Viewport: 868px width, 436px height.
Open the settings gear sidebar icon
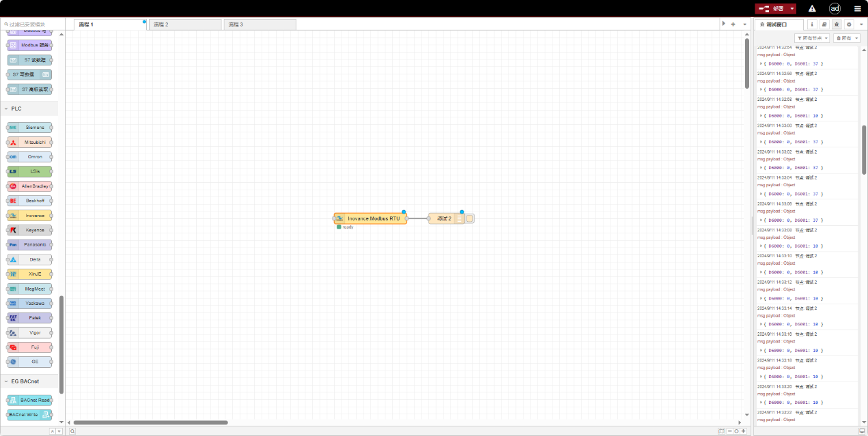click(849, 25)
